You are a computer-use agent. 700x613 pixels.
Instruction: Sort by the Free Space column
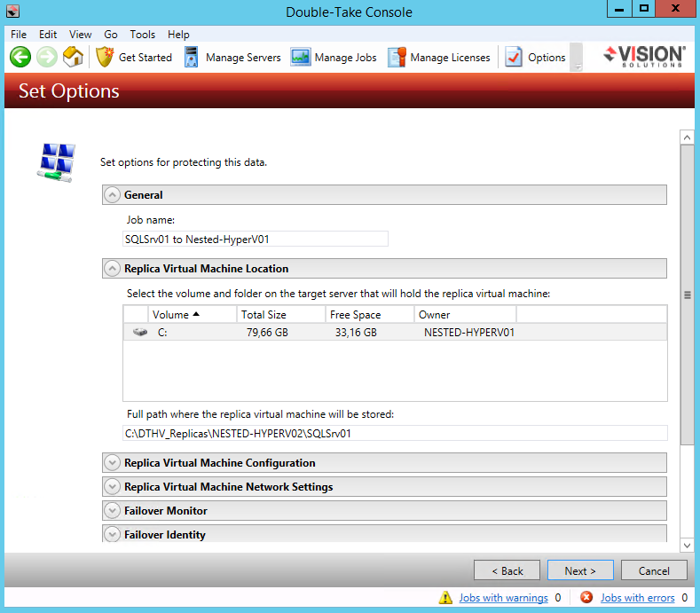pyautogui.click(x=370, y=314)
